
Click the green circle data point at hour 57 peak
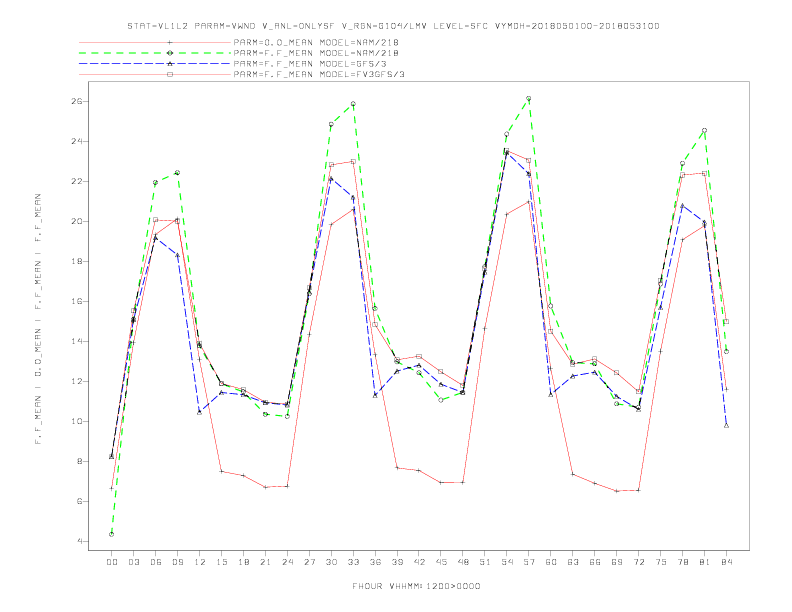tap(528, 98)
